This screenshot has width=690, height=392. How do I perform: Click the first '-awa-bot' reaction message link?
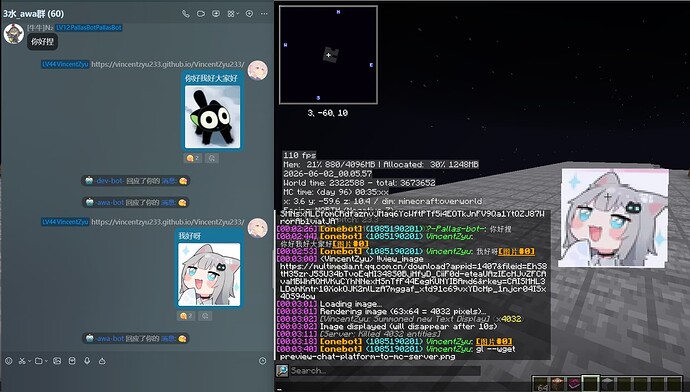point(168,203)
